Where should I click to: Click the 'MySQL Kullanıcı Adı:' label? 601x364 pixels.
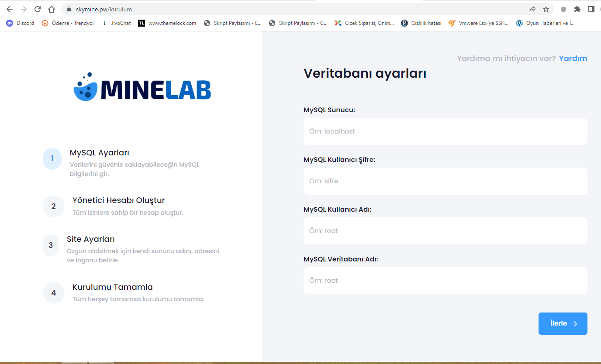pos(338,209)
